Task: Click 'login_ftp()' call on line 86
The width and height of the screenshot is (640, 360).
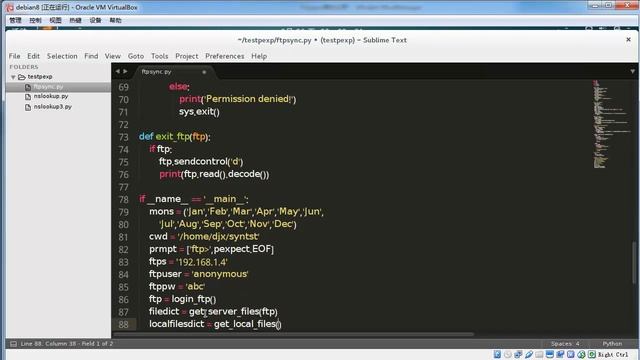Action: [x=194, y=299]
